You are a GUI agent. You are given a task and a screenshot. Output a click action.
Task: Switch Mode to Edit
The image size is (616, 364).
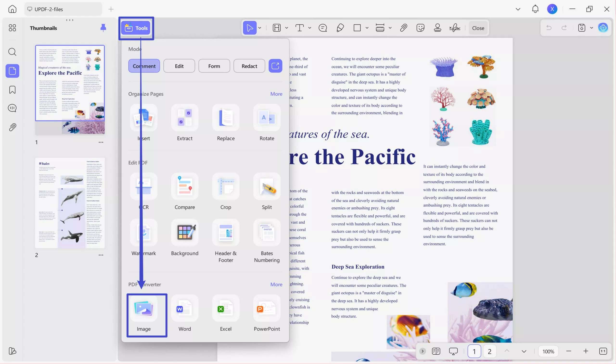179,66
